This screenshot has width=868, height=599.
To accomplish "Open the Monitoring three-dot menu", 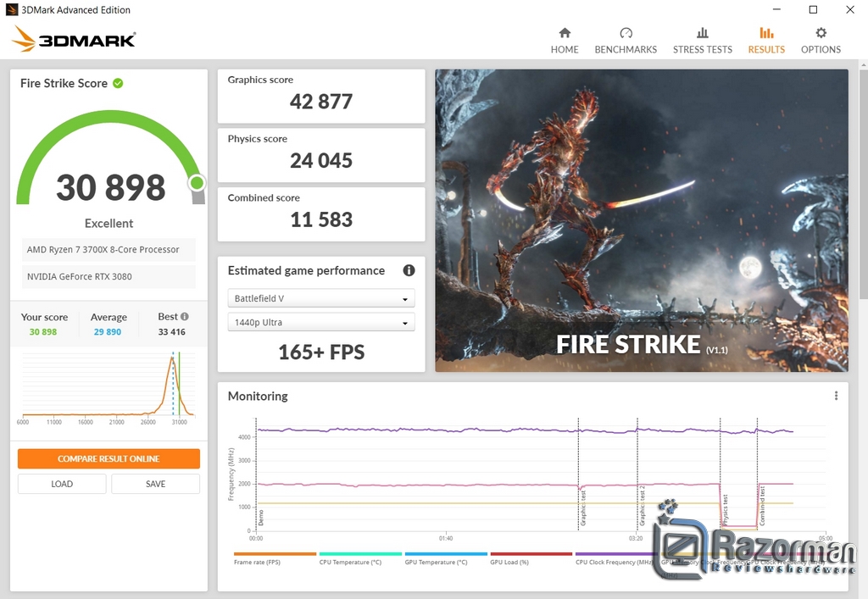I will [836, 396].
